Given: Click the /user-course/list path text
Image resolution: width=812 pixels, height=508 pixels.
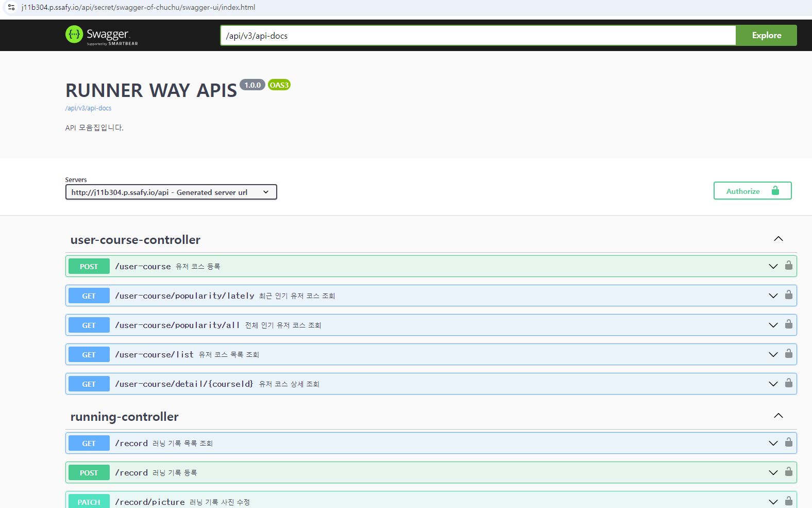Looking at the screenshot, I should click(154, 355).
